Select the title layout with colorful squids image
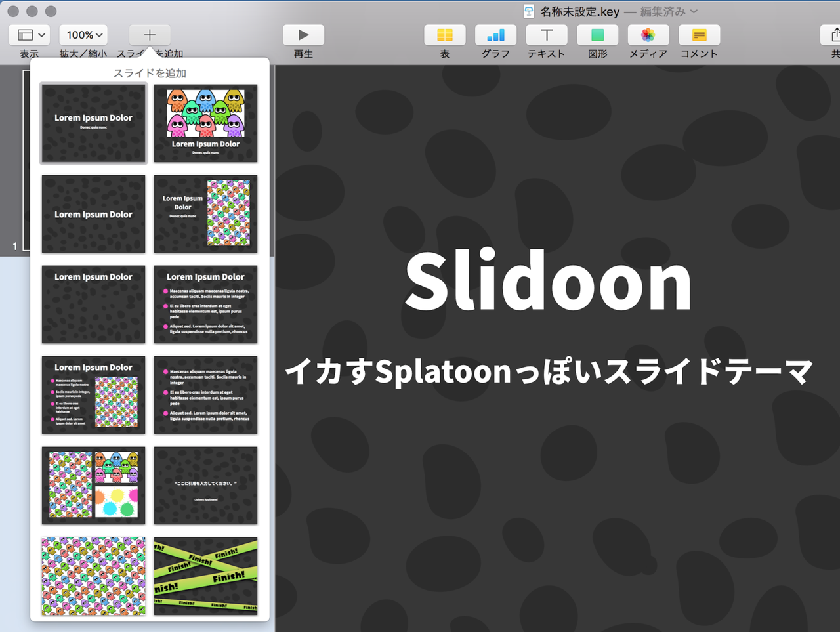The image size is (840, 632). (205, 123)
